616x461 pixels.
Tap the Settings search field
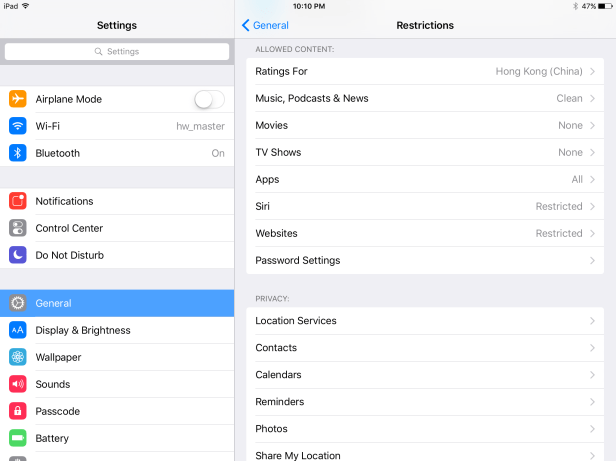tap(117, 51)
